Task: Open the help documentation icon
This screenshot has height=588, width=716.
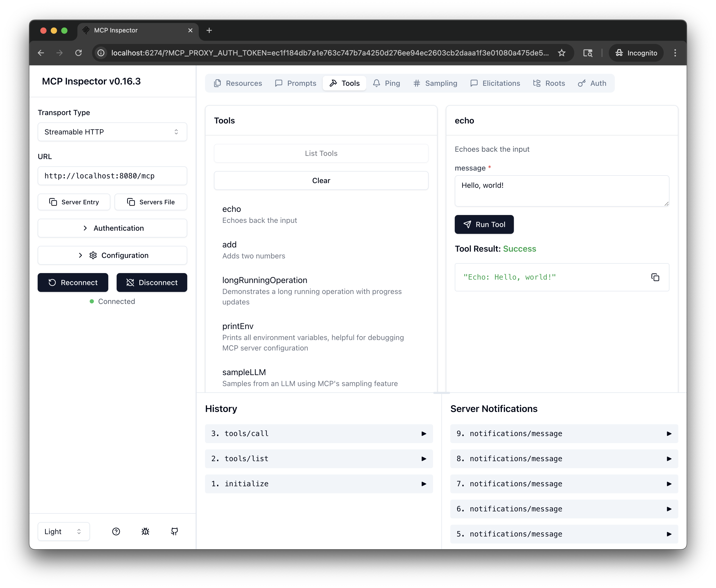Action: (x=116, y=532)
